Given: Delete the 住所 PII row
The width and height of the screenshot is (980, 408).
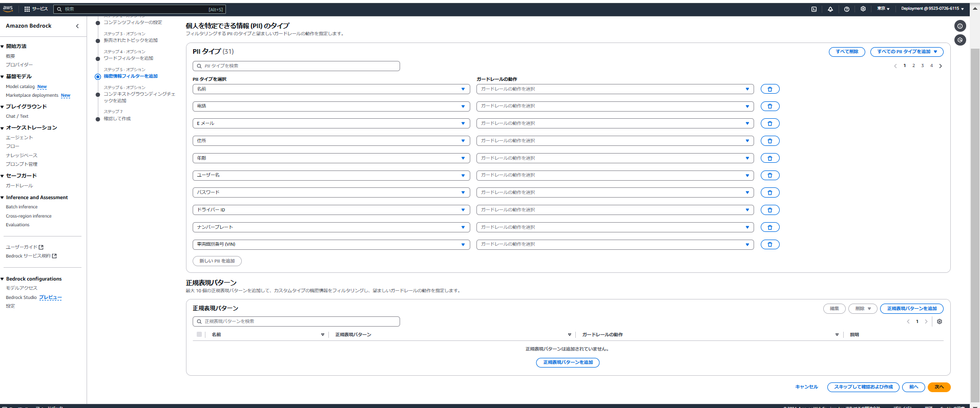Looking at the screenshot, I should 770,141.
